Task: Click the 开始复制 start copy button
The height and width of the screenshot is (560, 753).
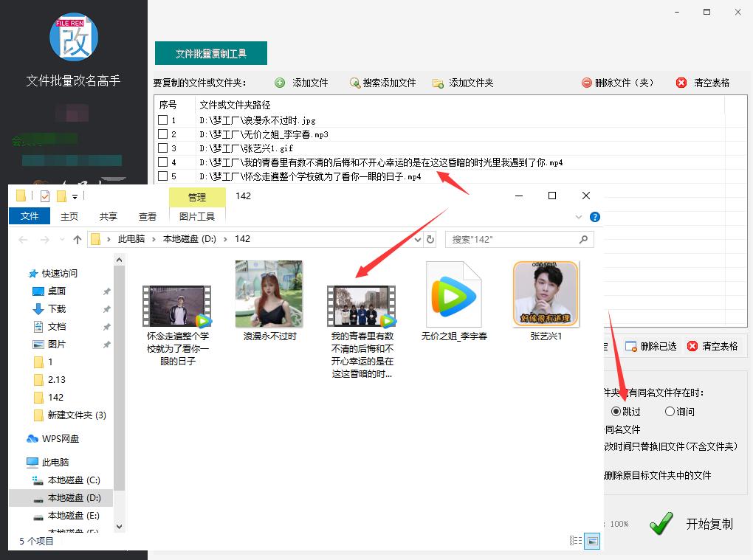Action: click(x=704, y=524)
